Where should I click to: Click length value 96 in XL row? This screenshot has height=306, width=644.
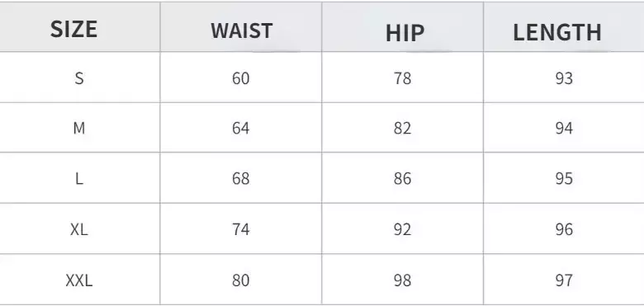[x=564, y=229]
